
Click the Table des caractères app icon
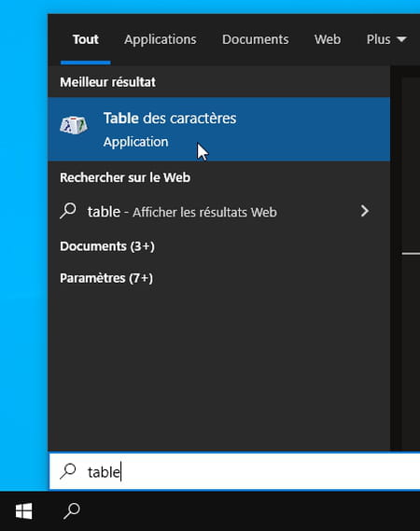coord(74,125)
